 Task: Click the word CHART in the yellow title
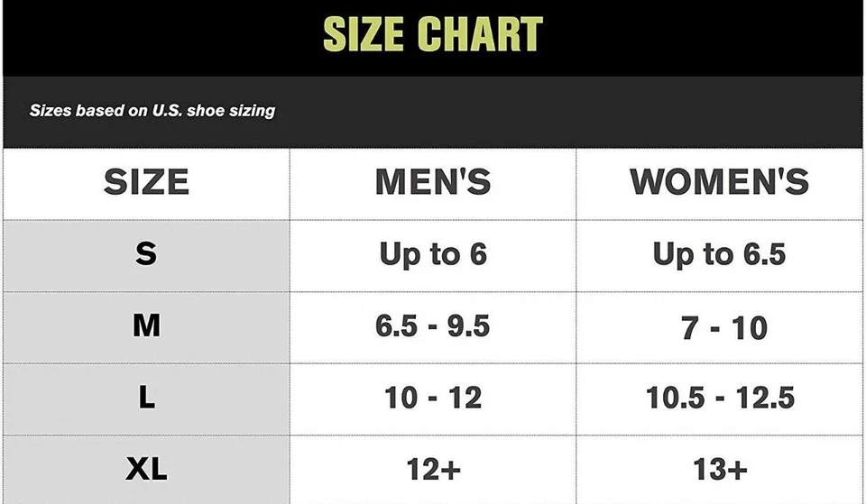click(x=480, y=35)
